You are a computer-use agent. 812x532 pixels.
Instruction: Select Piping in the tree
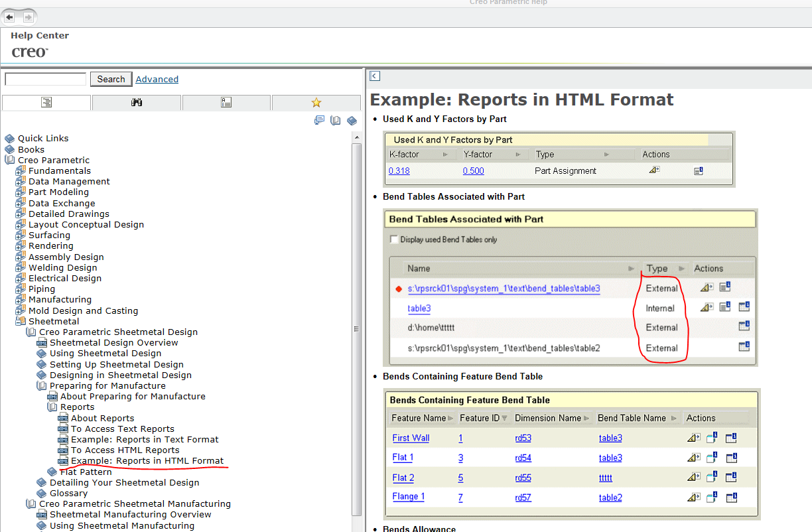click(x=42, y=289)
